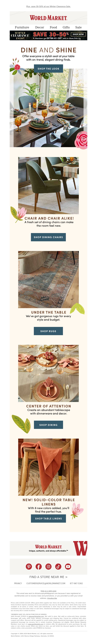
Task: Open the YouTube social icon
Action: 68,567
